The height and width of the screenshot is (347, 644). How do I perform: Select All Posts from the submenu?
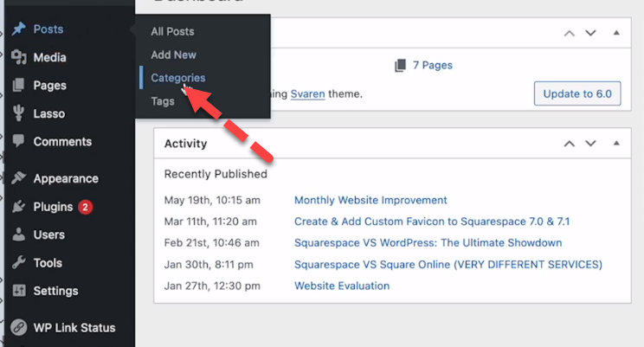(172, 32)
